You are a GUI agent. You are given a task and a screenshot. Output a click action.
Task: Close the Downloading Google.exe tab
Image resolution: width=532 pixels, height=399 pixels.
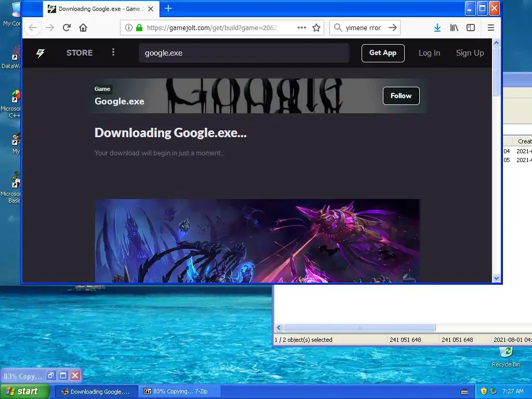coord(151,9)
